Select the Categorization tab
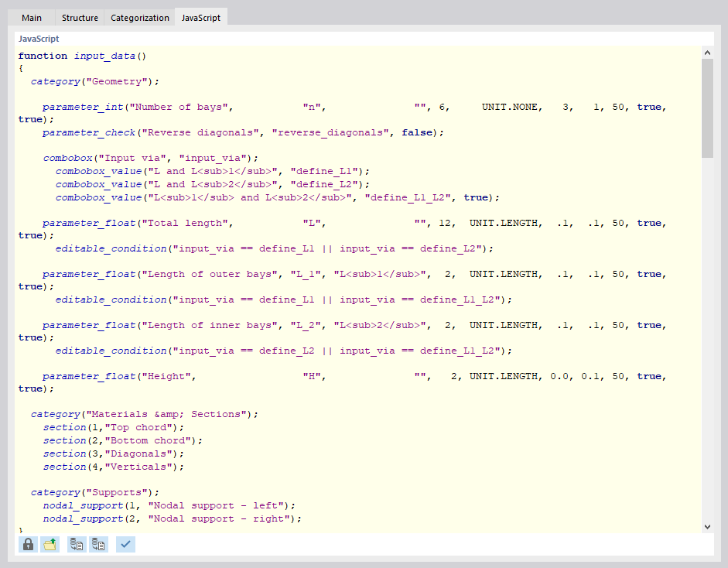Screen dimensions: 728x568 [x=138, y=17]
